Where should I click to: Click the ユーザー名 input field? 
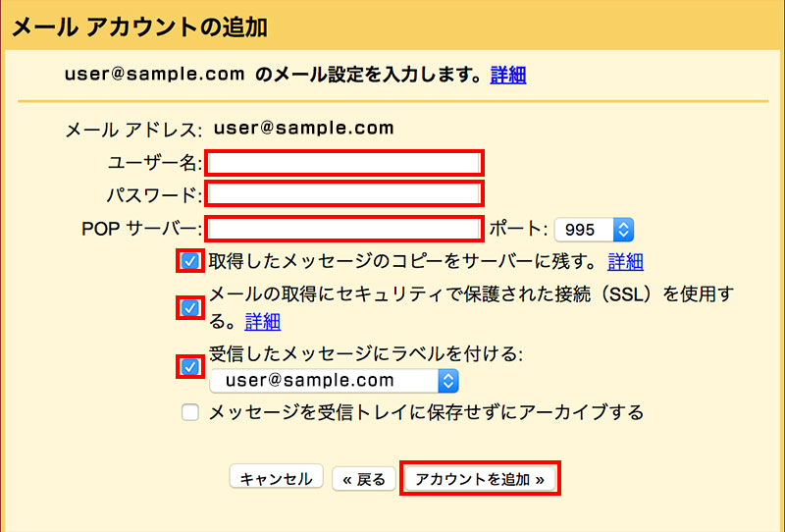(344, 162)
